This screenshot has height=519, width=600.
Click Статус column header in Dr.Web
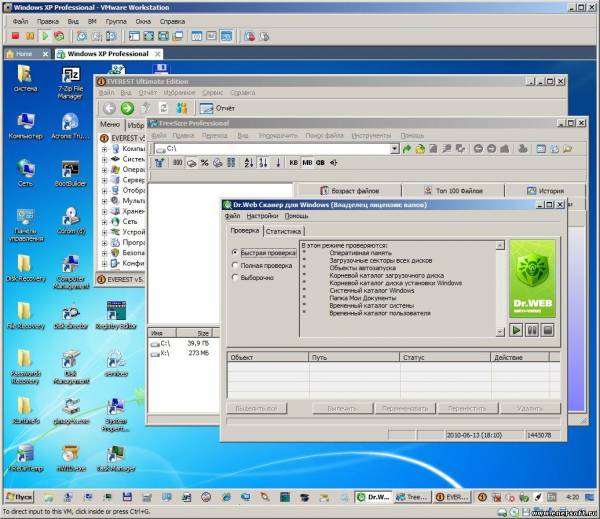click(x=445, y=357)
